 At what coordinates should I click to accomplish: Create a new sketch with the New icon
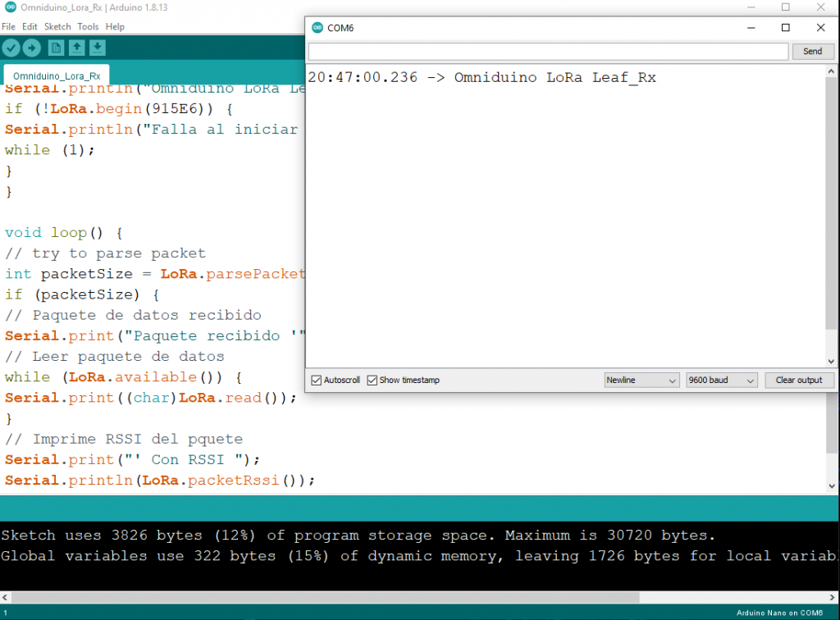pyautogui.click(x=56, y=48)
